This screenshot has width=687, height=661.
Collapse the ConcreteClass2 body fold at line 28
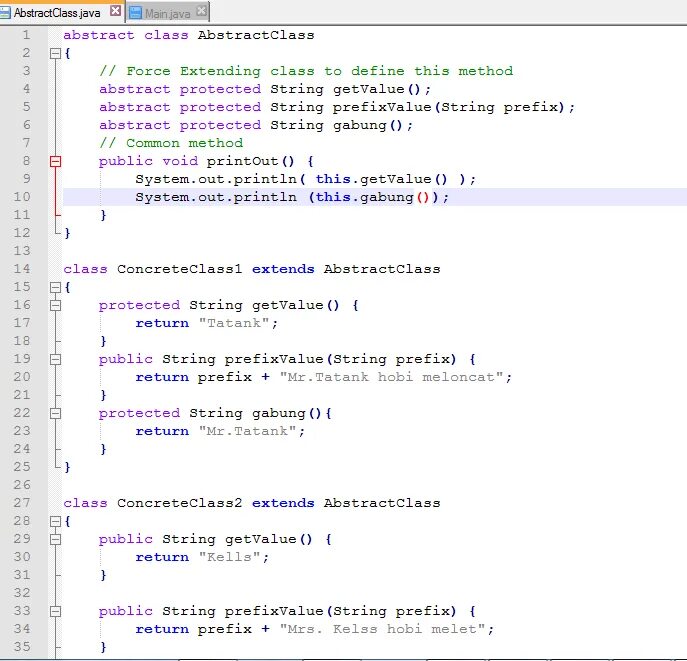coord(55,521)
